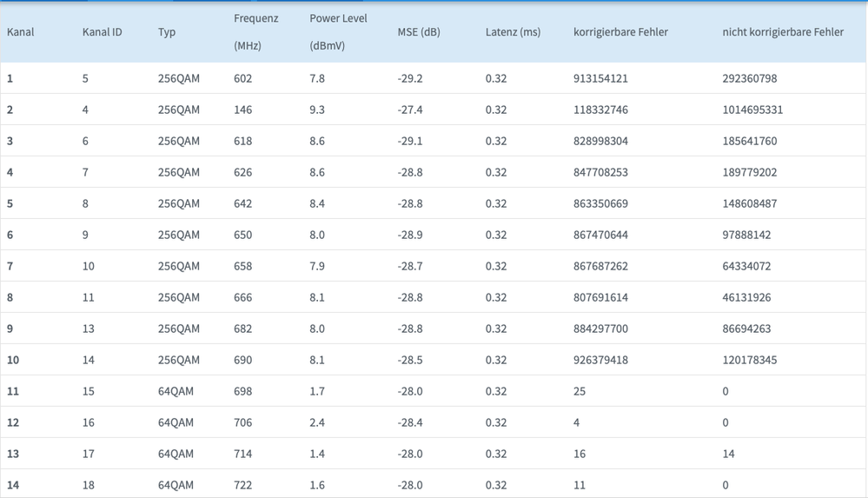Image resolution: width=868 pixels, height=498 pixels.
Task: Select uncorrectable errors value 189779202
Action: point(750,172)
